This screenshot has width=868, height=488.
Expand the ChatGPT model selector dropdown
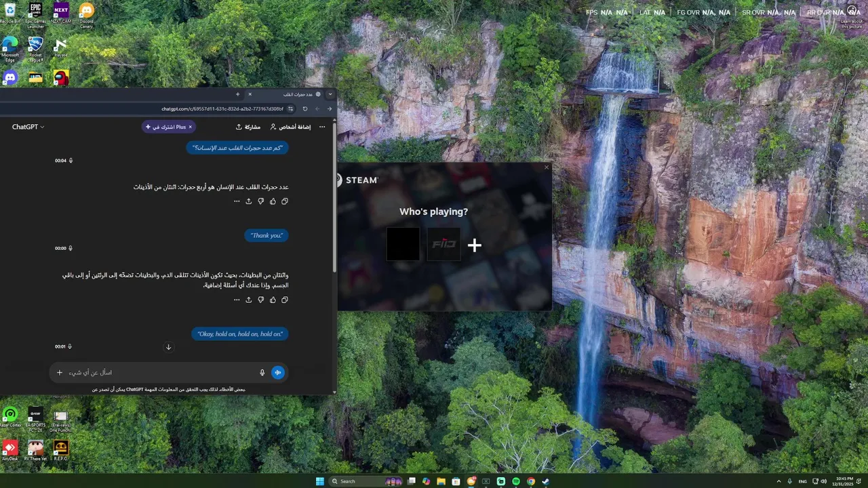click(28, 127)
